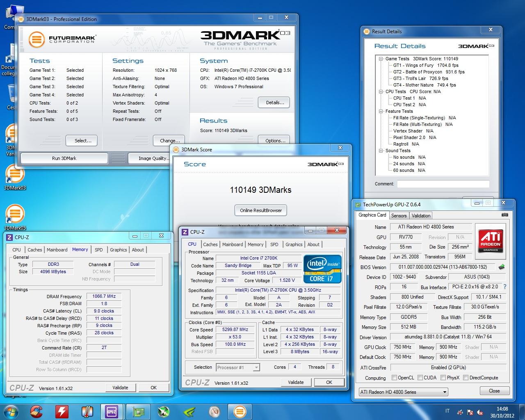Click the IT language indicator in taskbar
The height and width of the screenshot is (420, 525).
447,411
